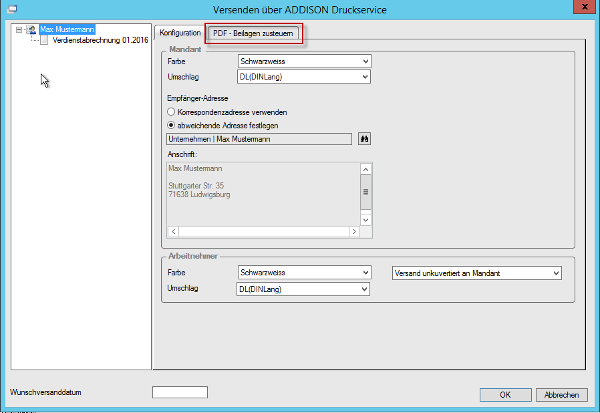
Task: Collapse the Max Mustermann tree node
Action: tap(19, 29)
